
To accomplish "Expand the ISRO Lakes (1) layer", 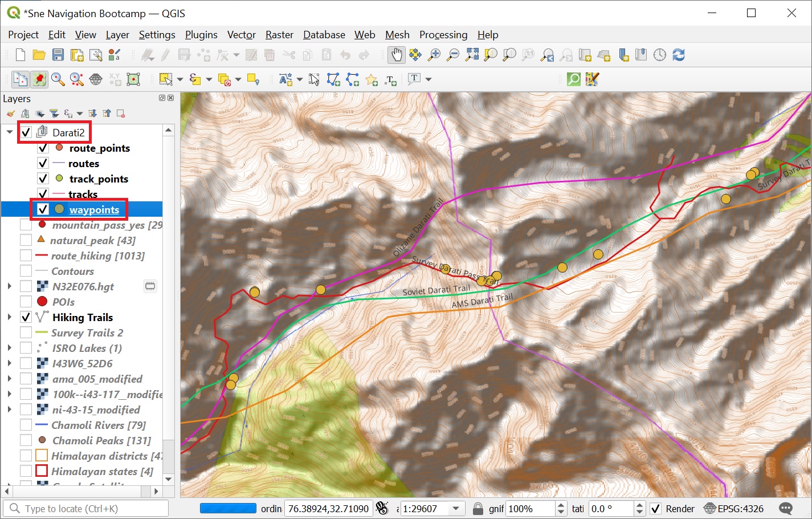I will (x=10, y=348).
